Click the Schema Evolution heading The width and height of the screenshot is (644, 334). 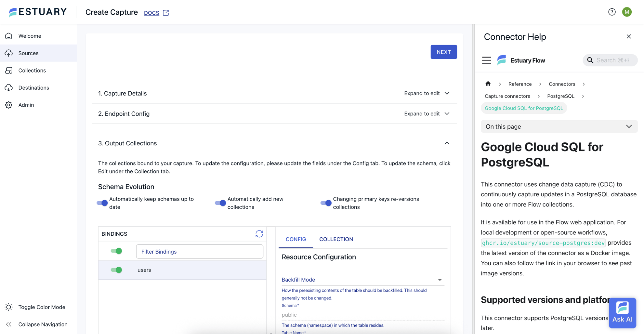tap(126, 187)
